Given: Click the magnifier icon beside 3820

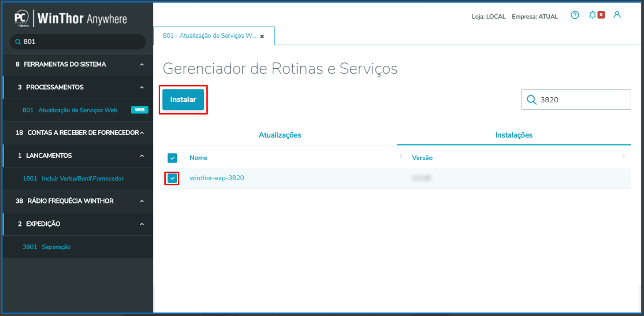Looking at the screenshot, I should 531,100.
